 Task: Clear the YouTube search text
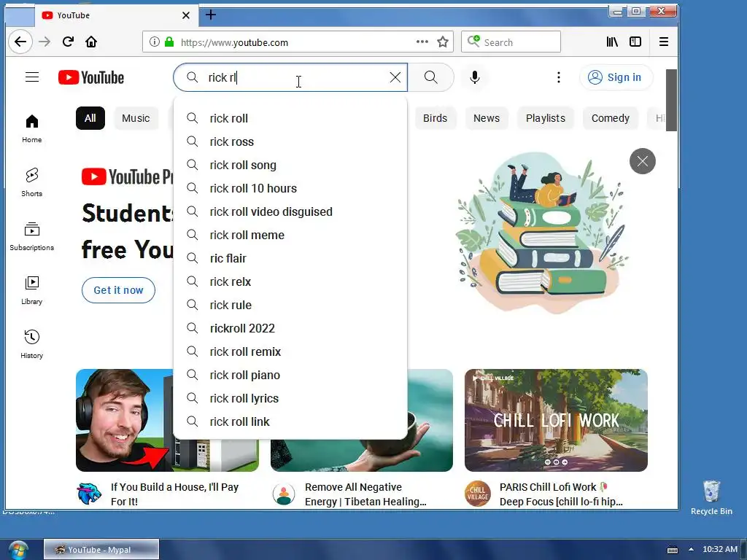point(395,77)
